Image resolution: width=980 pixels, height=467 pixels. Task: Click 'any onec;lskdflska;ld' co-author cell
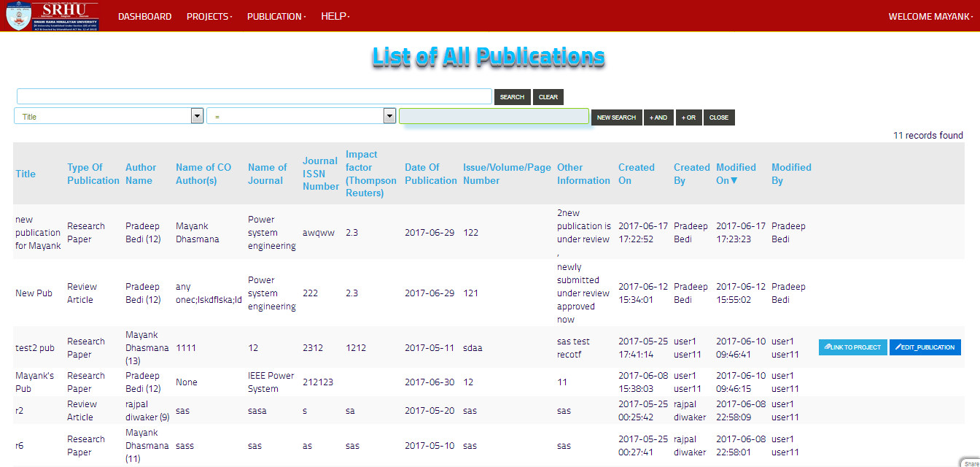pyautogui.click(x=209, y=293)
